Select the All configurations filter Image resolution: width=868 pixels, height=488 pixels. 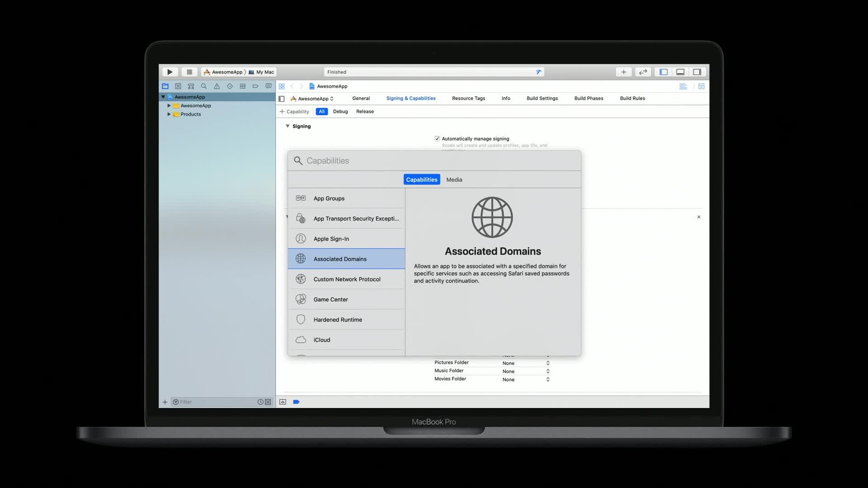coord(322,111)
